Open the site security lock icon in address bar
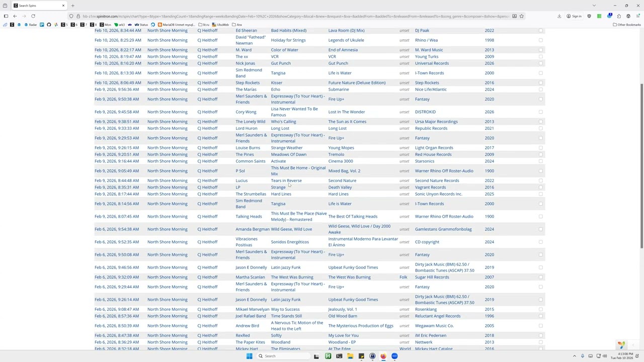644x362 pixels. 78,16
